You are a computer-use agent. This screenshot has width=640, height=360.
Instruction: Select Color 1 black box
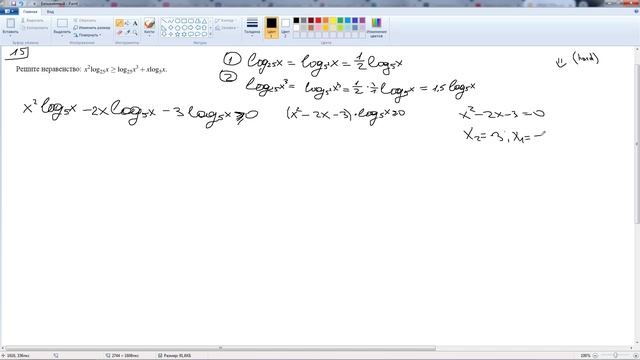pyautogui.click(x=271, y=27)
